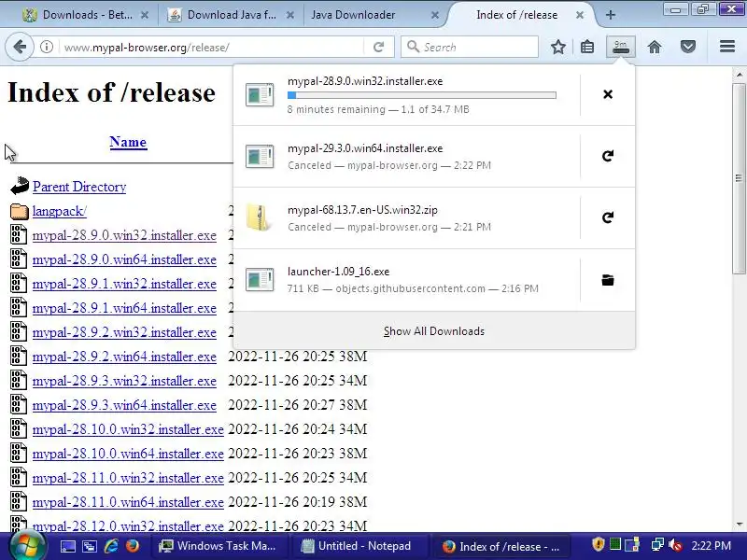Viewport: 747px width, 560px height.
Task: Open the Parent Directory link
Action: [x=79, y=187]
